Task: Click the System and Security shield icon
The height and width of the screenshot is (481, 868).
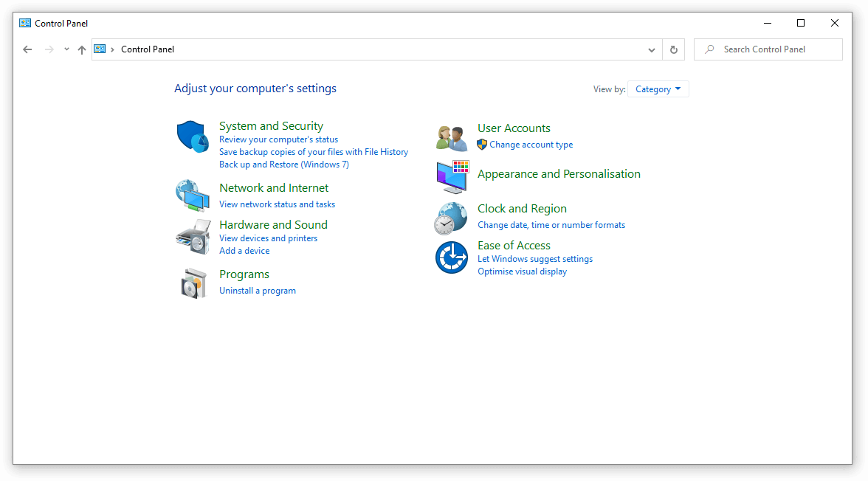Action: point(193,137)
